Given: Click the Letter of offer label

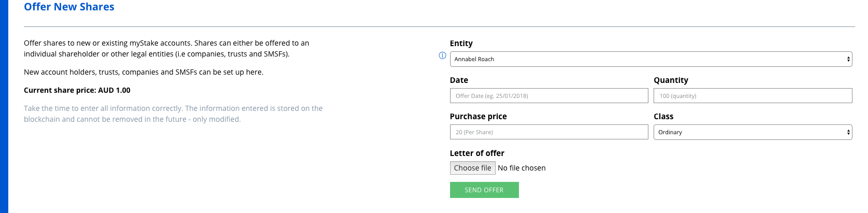Looking at the screenshot, I should pyautogui.click(x=477, y=153).
